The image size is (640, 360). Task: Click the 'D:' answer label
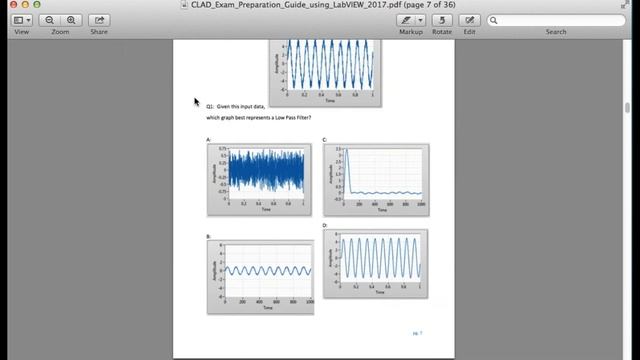[325, 225]
